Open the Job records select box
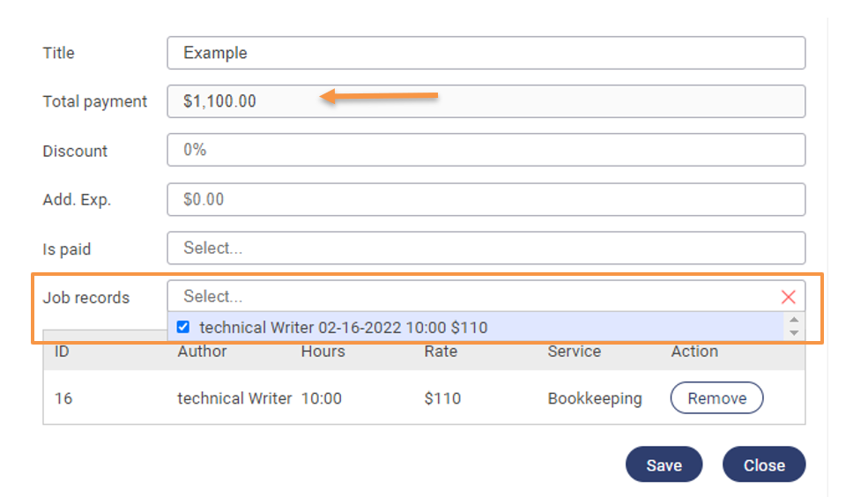 476,297
